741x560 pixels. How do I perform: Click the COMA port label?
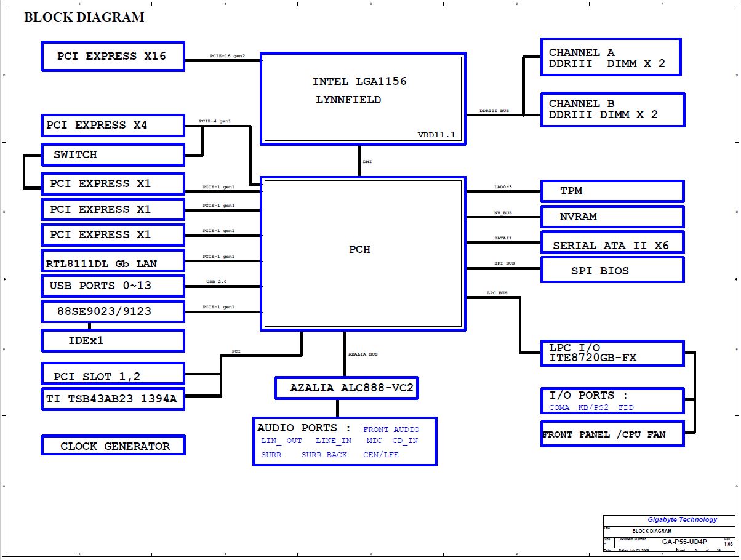coord(559,407)
